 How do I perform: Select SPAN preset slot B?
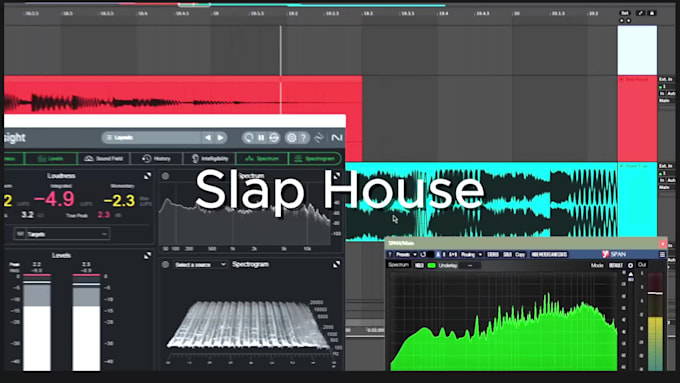pyautogui.click(x=444, y=255)
